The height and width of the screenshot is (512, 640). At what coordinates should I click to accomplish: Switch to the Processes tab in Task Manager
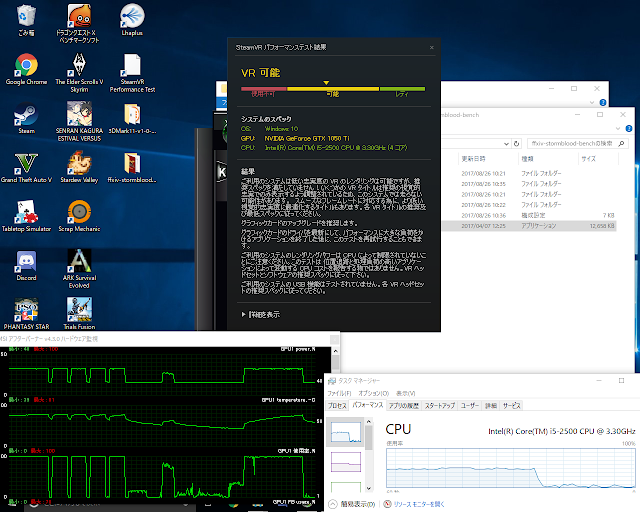[x=337, y=405]
